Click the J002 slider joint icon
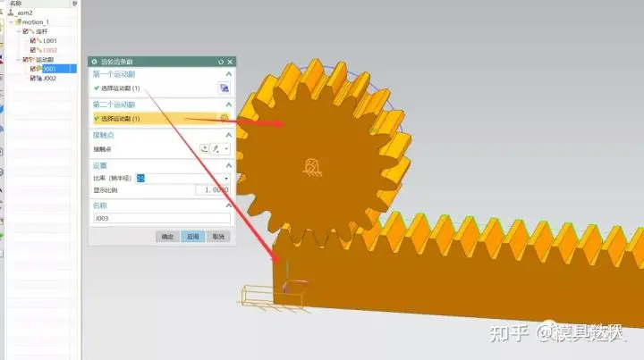This screenshot has height=360, width=644. pos(39,79)
